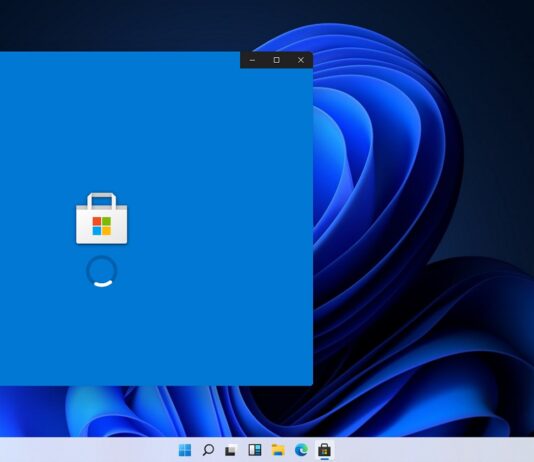The image size is (534, 462).
Task: Close the Microsoft Store window
Action: click(x=301, y=60)
